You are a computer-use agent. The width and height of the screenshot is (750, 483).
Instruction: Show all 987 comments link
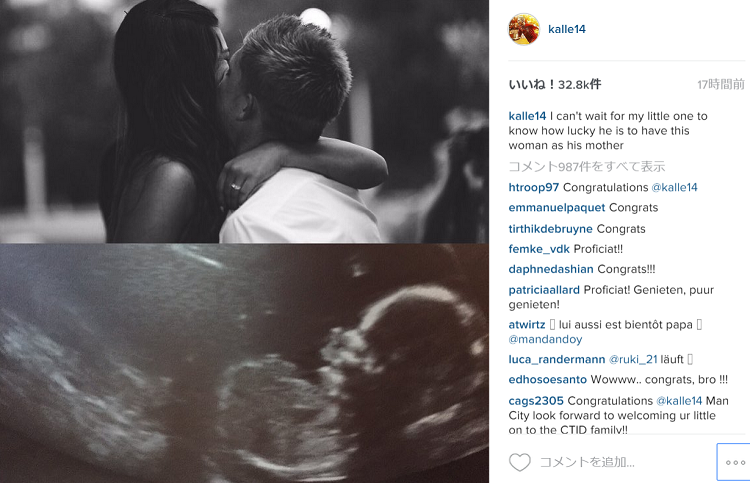[587, 166]
